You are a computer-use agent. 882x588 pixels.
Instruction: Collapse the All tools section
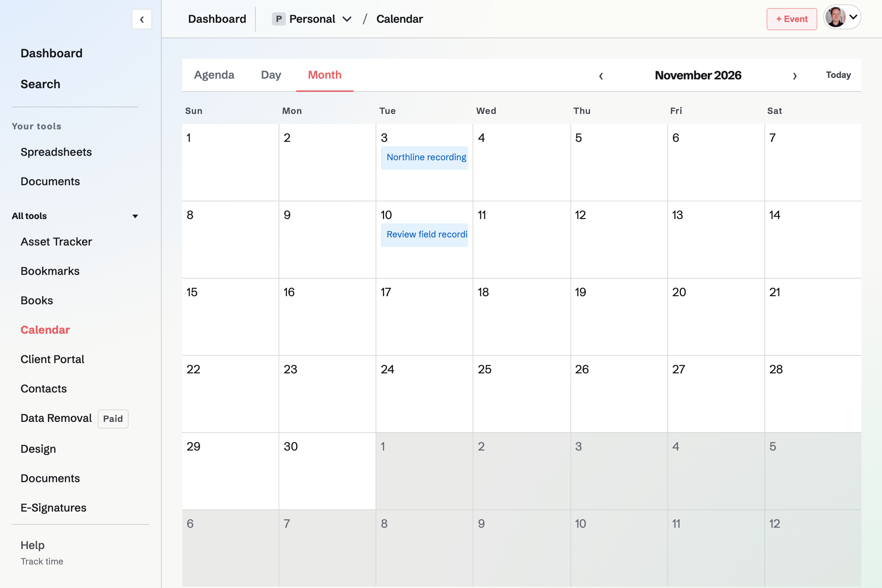(x=75, y=216)
